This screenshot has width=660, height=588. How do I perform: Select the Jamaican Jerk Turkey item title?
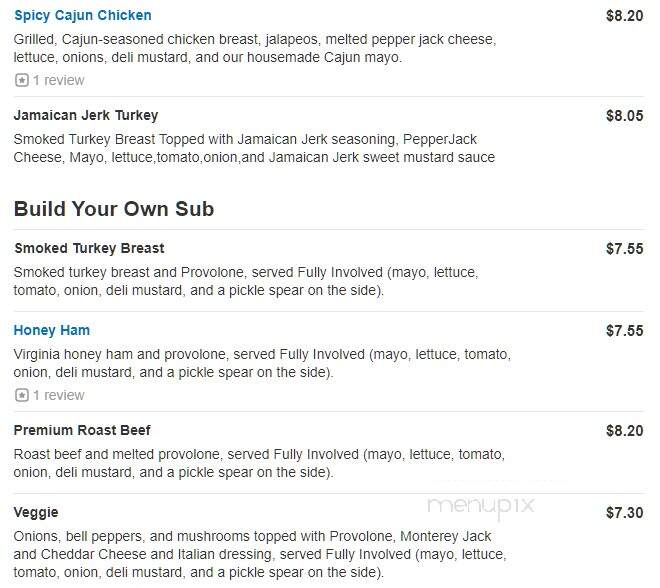click(x=86, y=115)
